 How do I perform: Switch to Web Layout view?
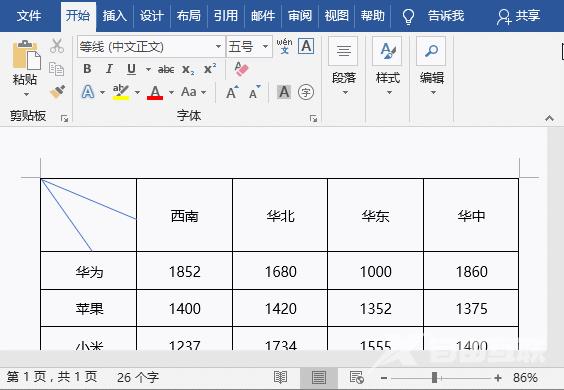pyautogui.click(x=357, y=377)
